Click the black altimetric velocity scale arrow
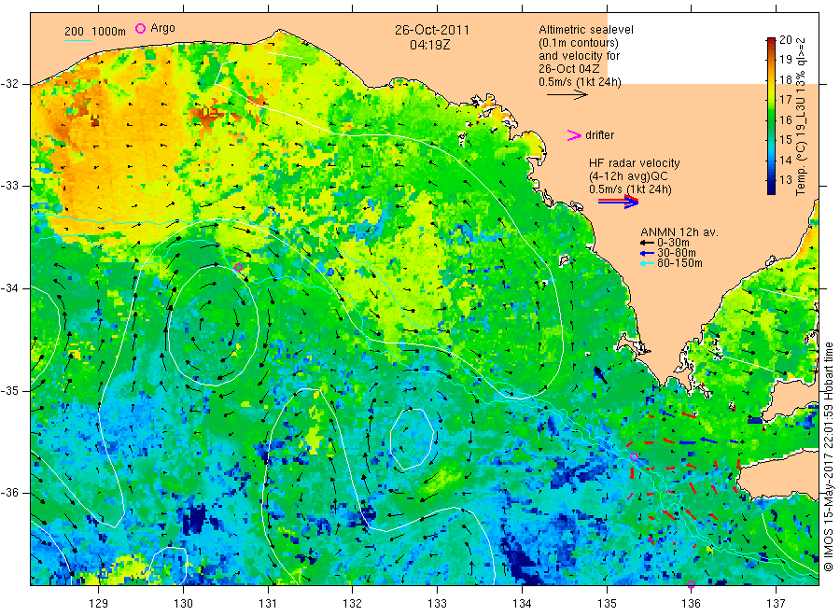This screenshot has height=616, width=840. pos(567,95)
